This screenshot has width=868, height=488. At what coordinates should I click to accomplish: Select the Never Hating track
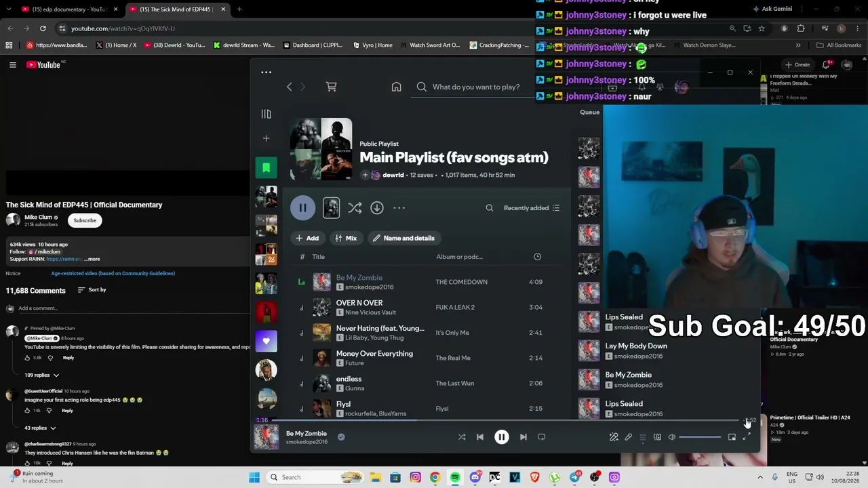click(427, 333)
